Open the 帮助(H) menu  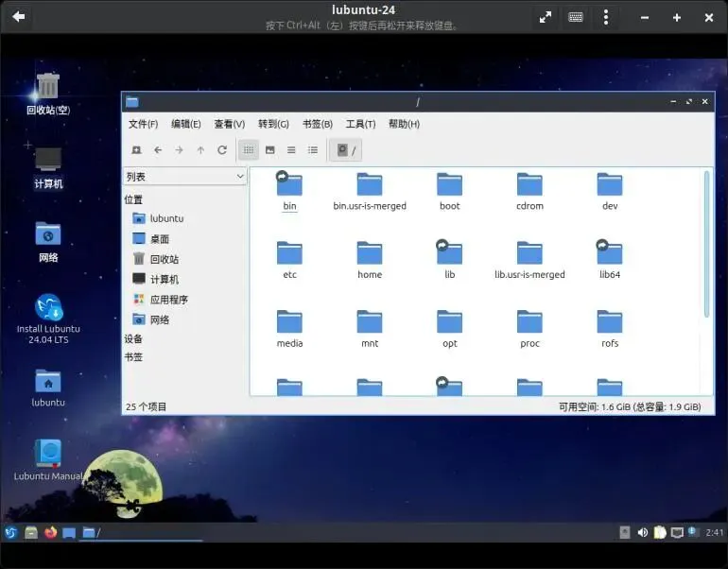point(404,124)
